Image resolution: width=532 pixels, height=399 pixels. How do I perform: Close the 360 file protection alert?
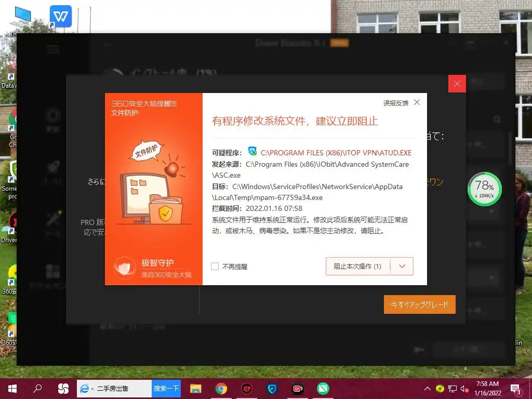click(x=417, y=102)
